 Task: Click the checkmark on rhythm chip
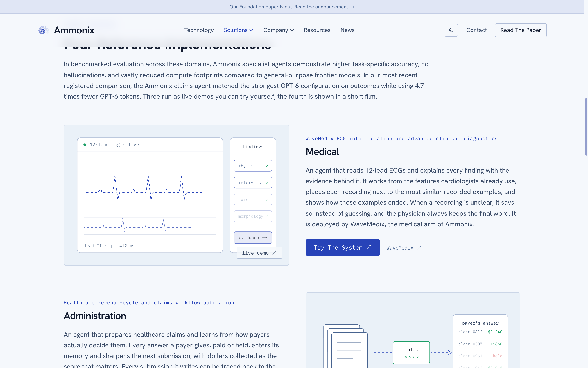click(x=267, y=166)
